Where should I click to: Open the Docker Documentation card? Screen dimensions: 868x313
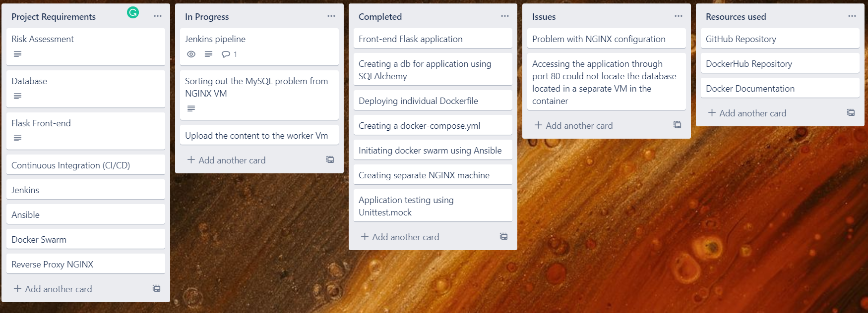780,88
